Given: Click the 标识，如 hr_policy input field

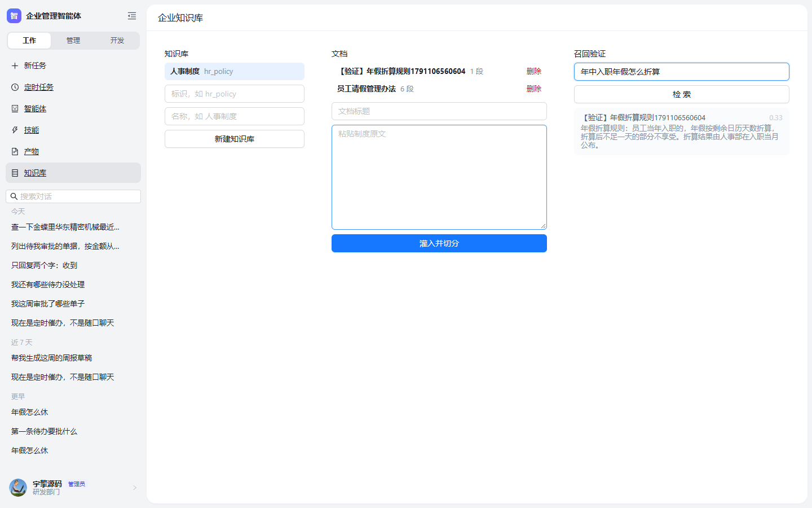Looking at the screenshot, I should [235, 94].
